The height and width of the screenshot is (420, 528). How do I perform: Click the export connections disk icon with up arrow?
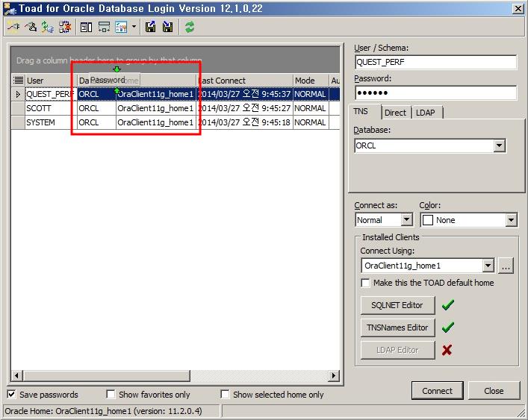pyautogui.click(x=151, y=27)
